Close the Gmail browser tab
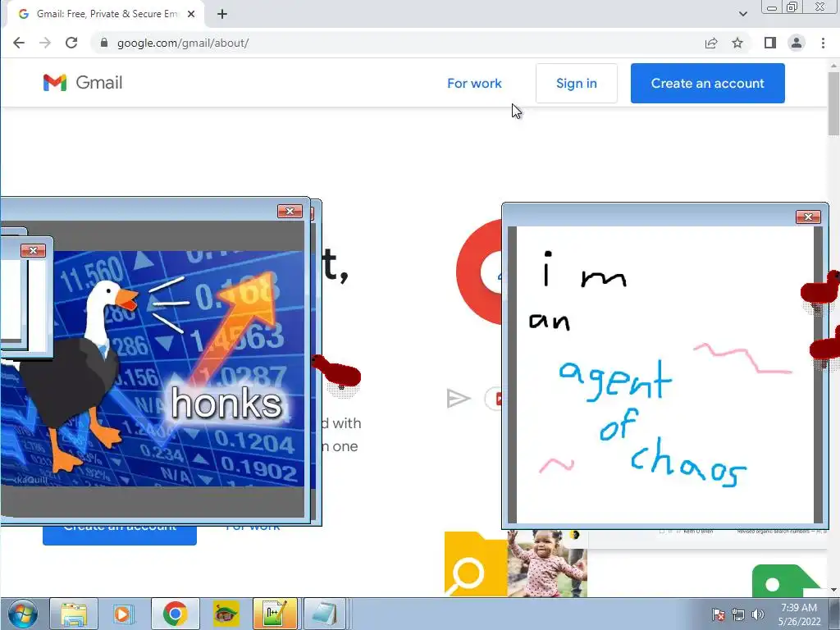This screenshot has width=840, height=630. (190, 14)
